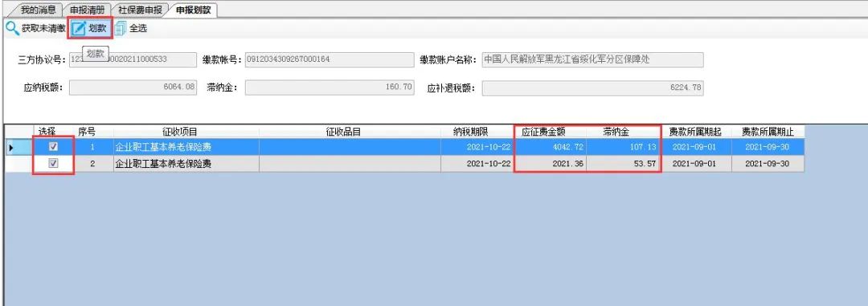Screen dimensions: 868x306
Task: Open the 社保费申报 tab
Action: tap(140, 10)
